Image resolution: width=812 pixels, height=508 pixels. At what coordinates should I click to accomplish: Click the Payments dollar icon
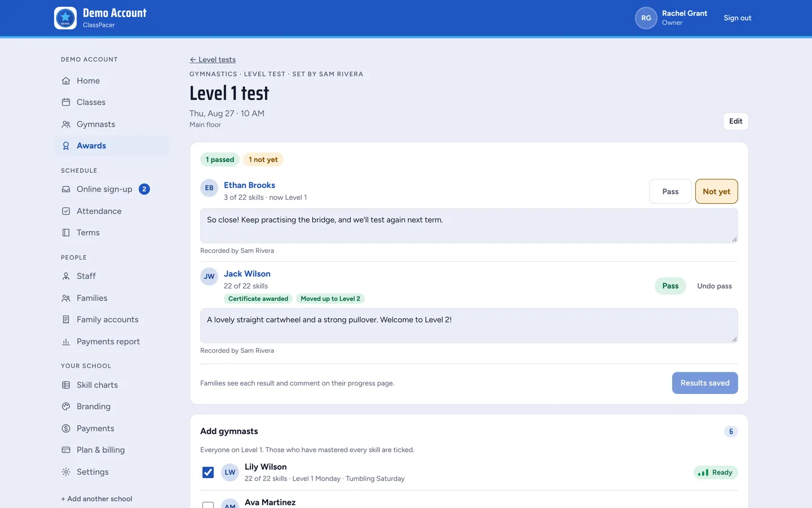click(66, 428)
